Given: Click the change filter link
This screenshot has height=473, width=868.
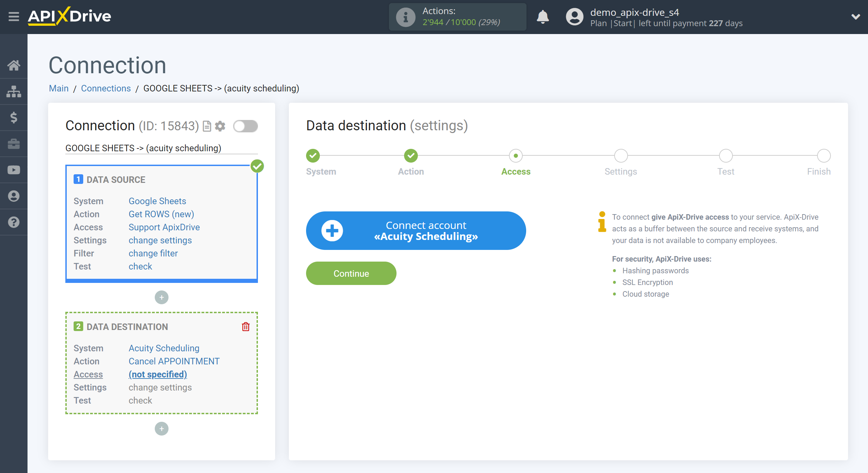Looking at the screenshot, I should tap(153, 253).
